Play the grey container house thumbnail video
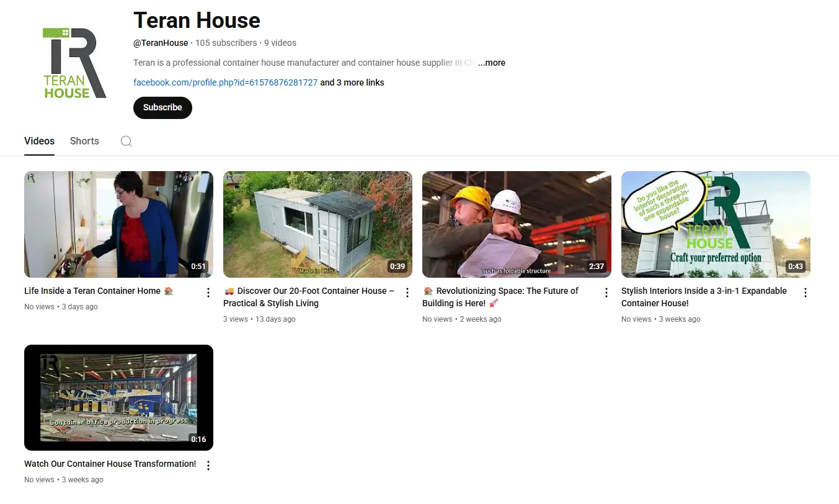 (317, 224)
